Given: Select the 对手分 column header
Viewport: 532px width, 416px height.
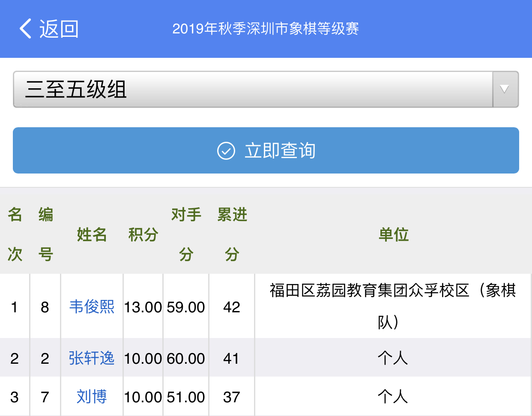Looking at the screenshot, I should click(x=186, y=234).
